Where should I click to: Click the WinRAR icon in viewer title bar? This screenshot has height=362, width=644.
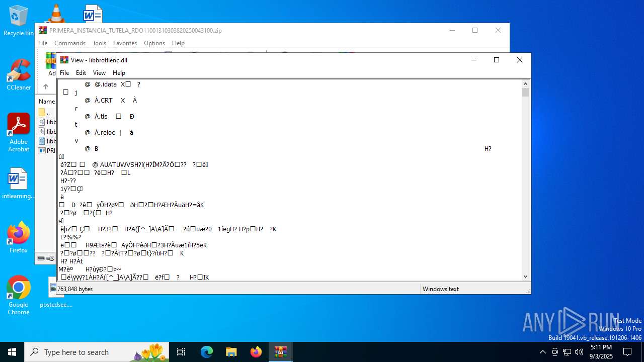point(64,60)
